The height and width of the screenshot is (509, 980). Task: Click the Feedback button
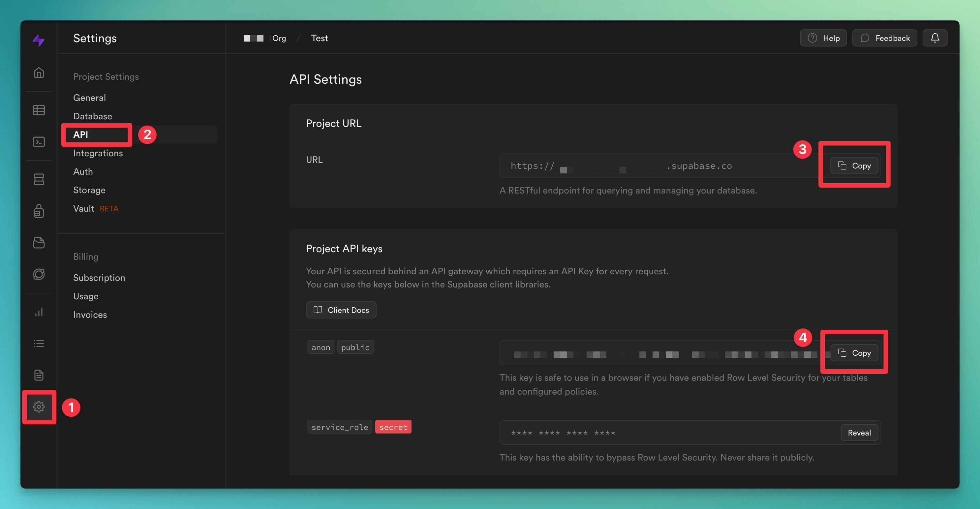click(884, 38)
